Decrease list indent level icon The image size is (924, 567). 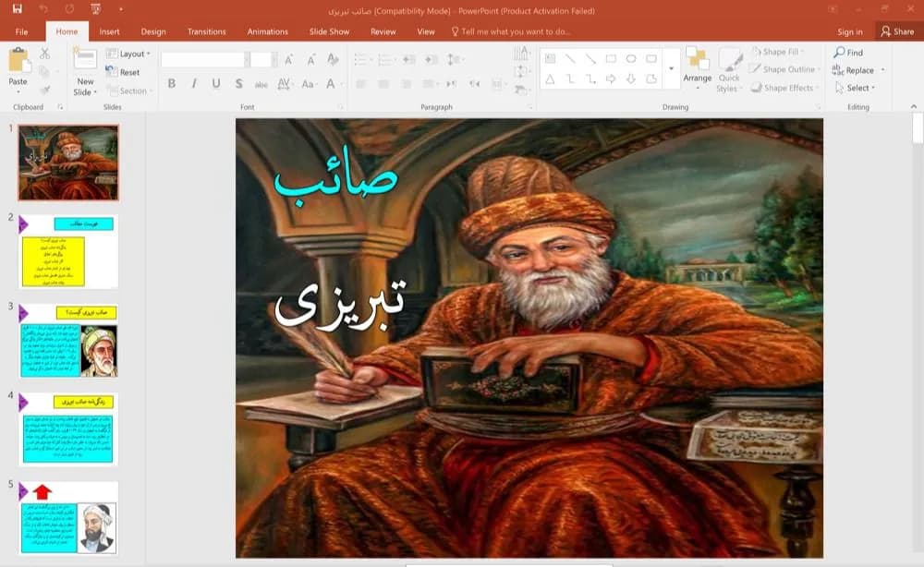pyautogui.click(x=409, y=59)
